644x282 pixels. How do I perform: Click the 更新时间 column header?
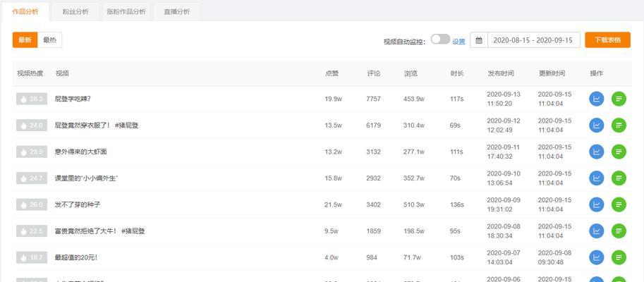pyautogui.click(x=552, y=73)
